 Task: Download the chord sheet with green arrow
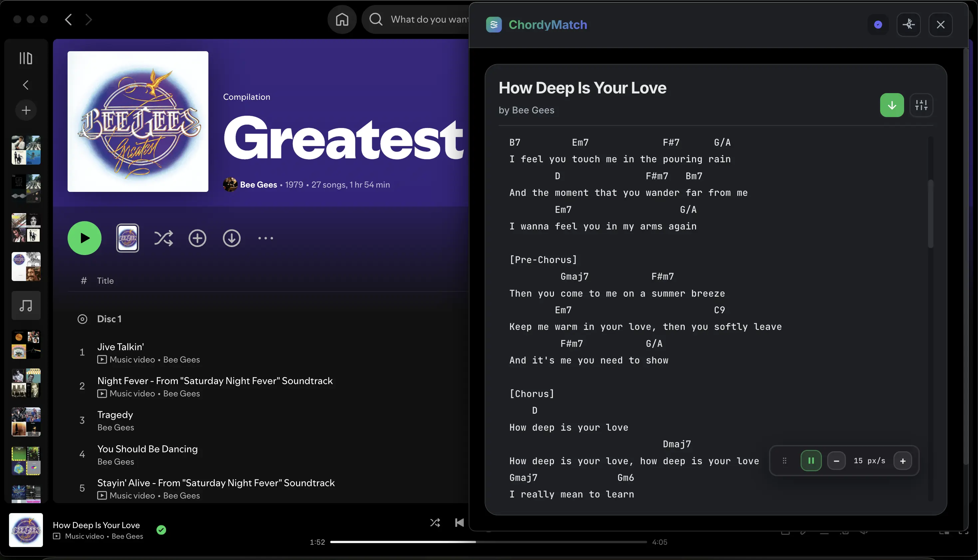(892, 105)
